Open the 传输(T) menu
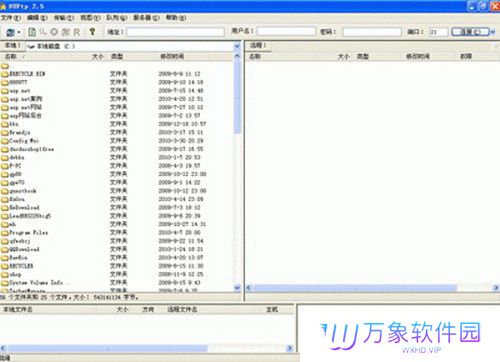Screen dimensions: 500x362 pos(63,18)
